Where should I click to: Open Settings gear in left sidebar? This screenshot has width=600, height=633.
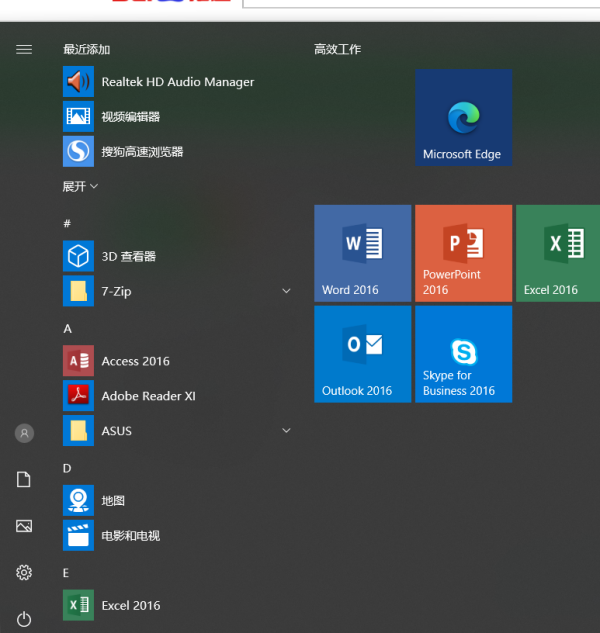pos(24,572)
